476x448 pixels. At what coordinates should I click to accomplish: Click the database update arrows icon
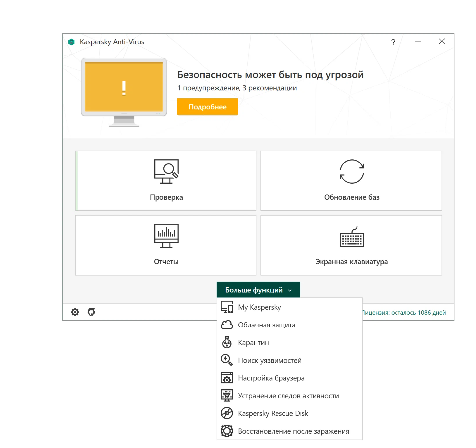(352, 171)
